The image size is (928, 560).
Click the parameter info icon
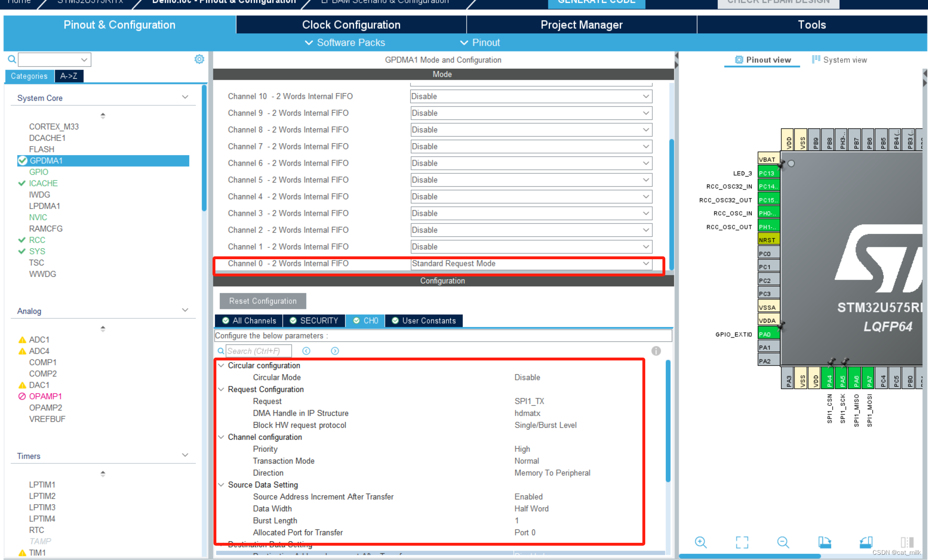coord(656,351)
